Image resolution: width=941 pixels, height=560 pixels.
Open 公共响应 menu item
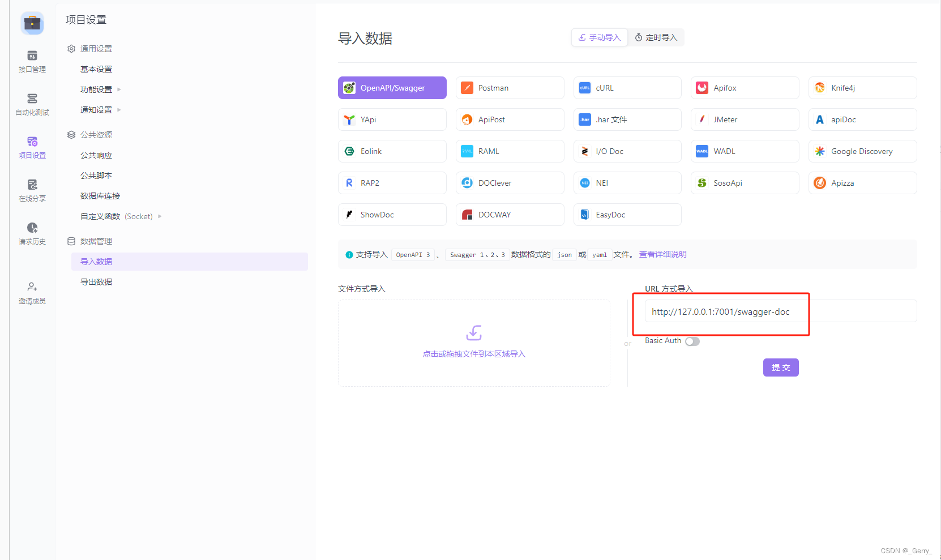point(96,155)
